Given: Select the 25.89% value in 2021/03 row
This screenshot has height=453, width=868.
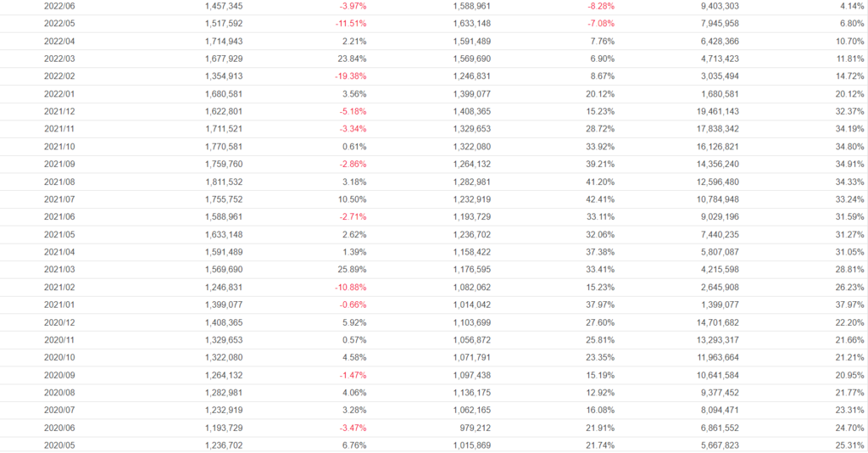Looking at the screenshot, I should point(352,270).
